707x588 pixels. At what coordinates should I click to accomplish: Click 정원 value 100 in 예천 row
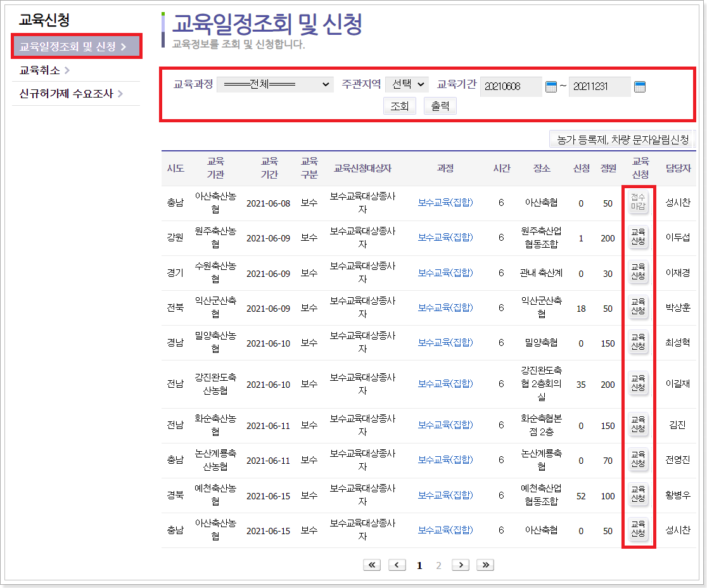click(608, 496)
